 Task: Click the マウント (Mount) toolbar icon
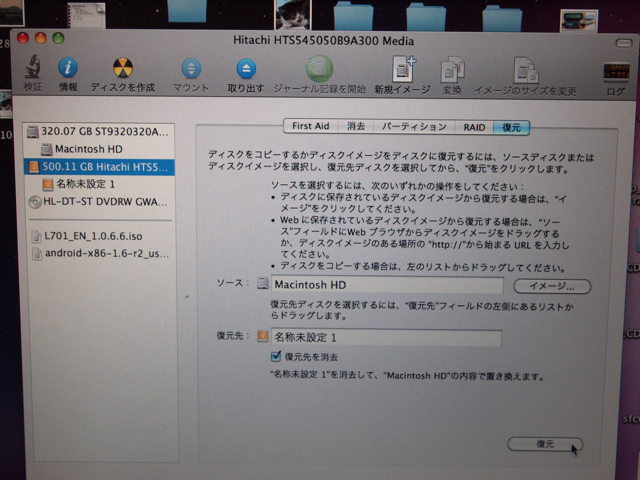(191, 69)
